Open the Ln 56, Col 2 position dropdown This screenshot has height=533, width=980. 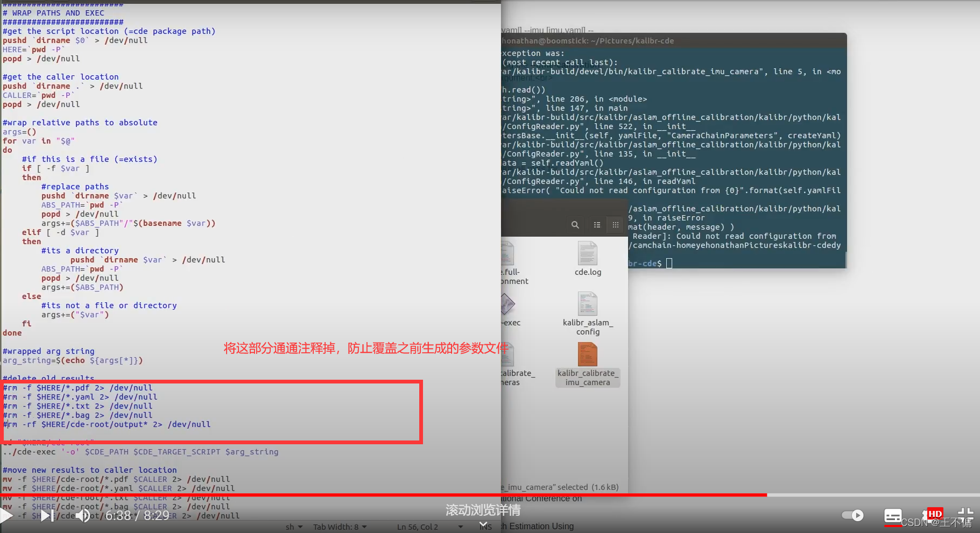tap(430, 527)
